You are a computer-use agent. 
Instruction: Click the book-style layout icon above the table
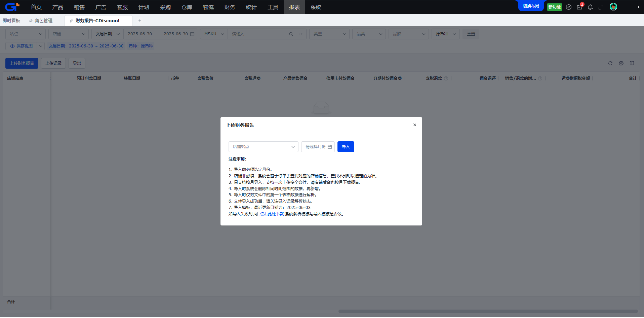pyautogui.click(x=632, y=63)
